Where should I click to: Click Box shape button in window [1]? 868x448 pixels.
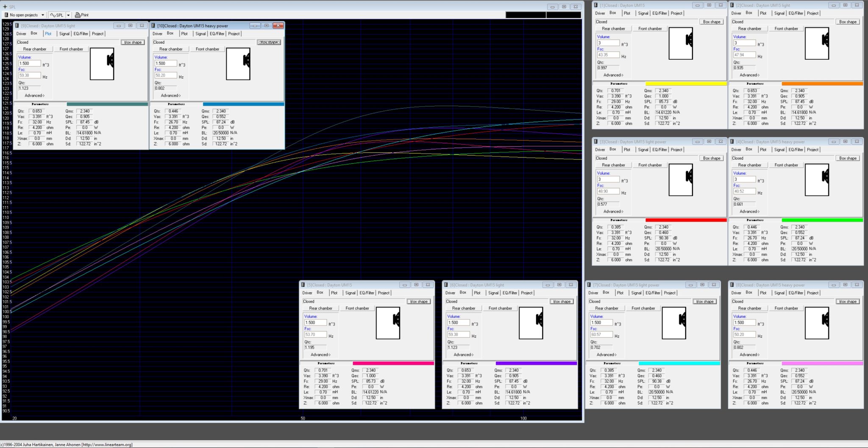tap(712, 22)
